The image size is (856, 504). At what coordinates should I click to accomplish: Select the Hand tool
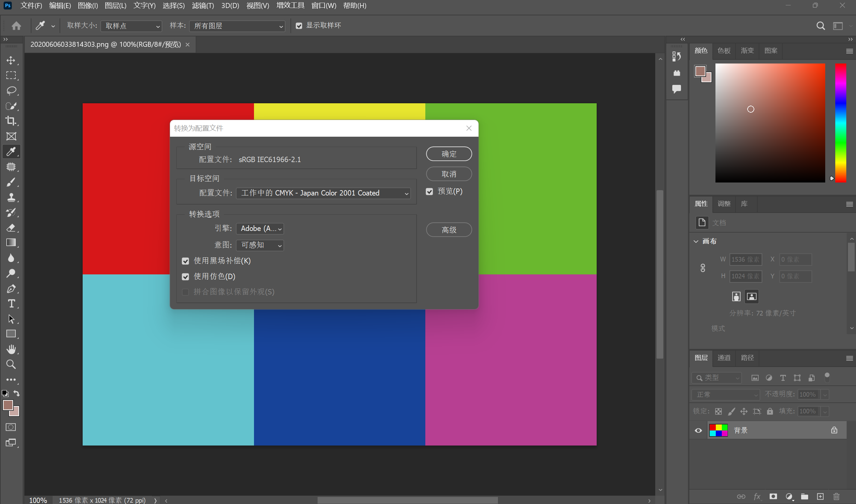(11, 349)
